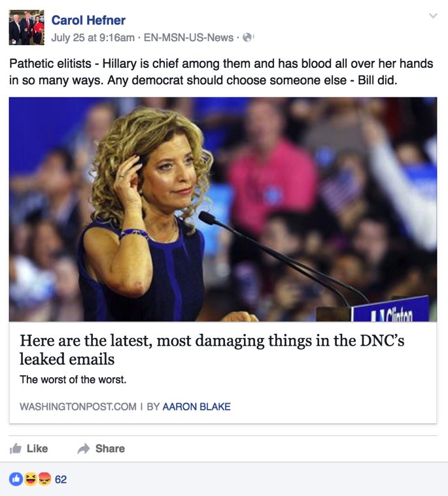Visit the WASHINGTONPOST.COM source link
Screen dimensions: 448x496
[x=78, y=406]
